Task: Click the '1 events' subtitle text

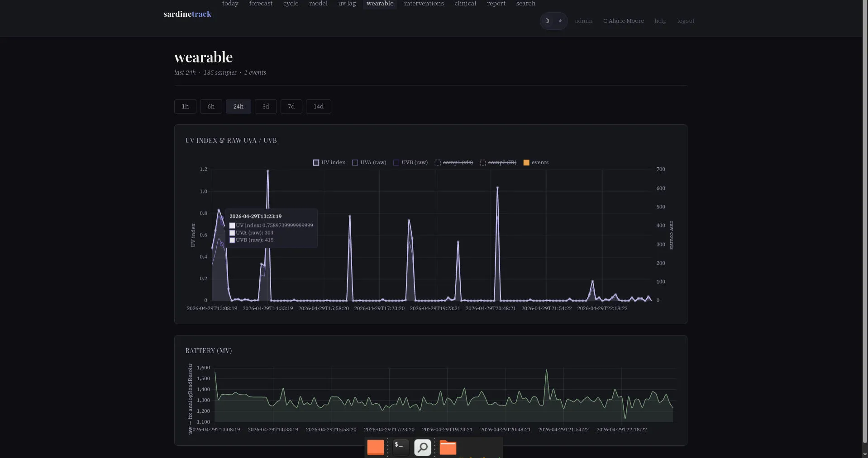Action: 255,72
